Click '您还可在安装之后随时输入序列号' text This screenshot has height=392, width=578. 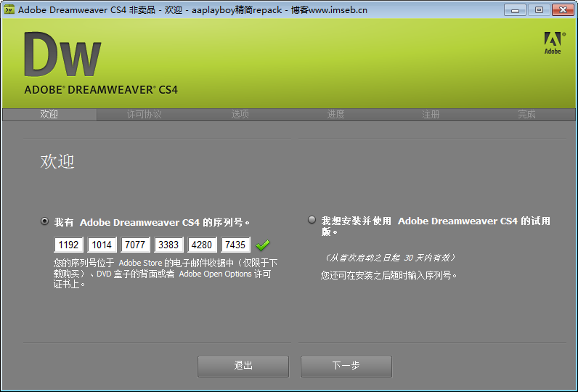click(x=389, y=275)
